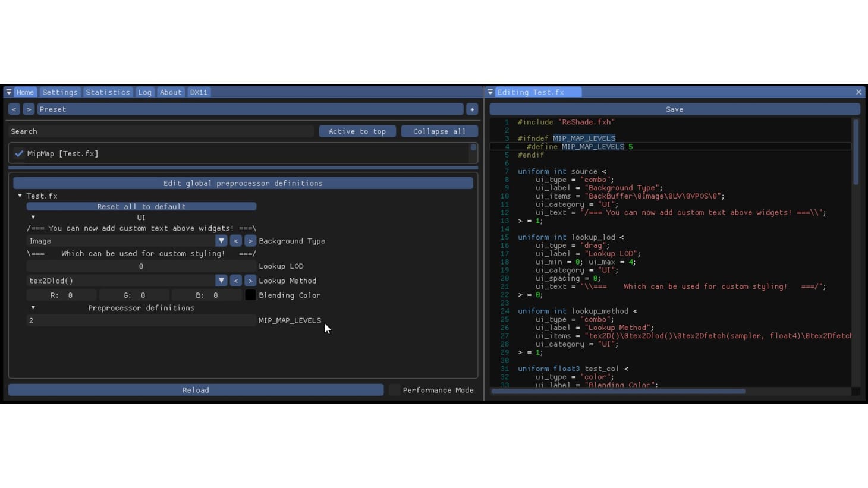Open the Lookup Method dropdown
Viewport: 868px width, 488px height.
tap(221, 280)
